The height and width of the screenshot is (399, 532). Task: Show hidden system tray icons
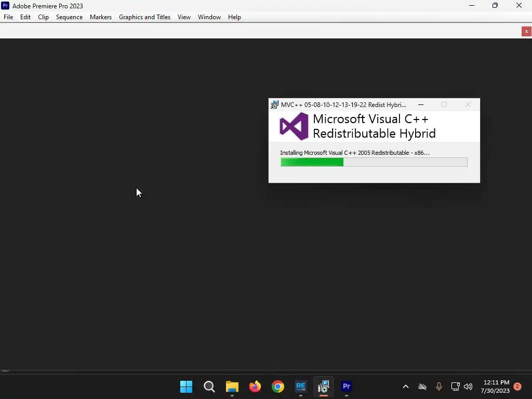point(406,387)
